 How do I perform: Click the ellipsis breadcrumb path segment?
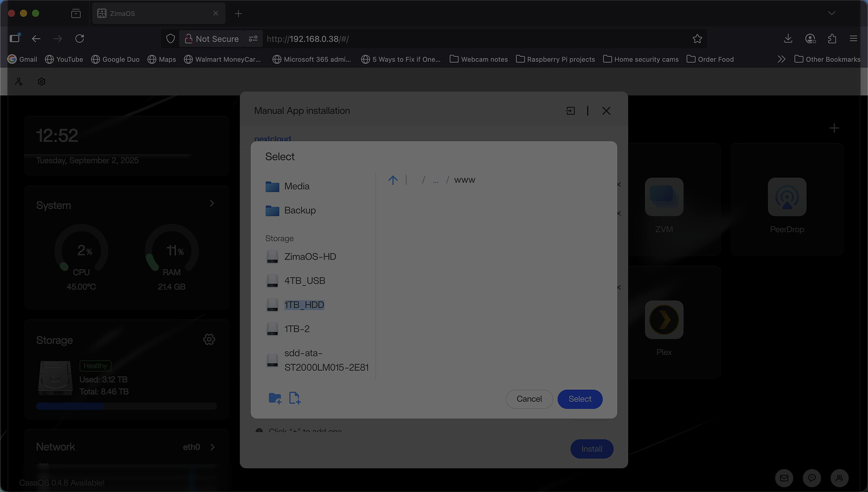pos(435,180)
